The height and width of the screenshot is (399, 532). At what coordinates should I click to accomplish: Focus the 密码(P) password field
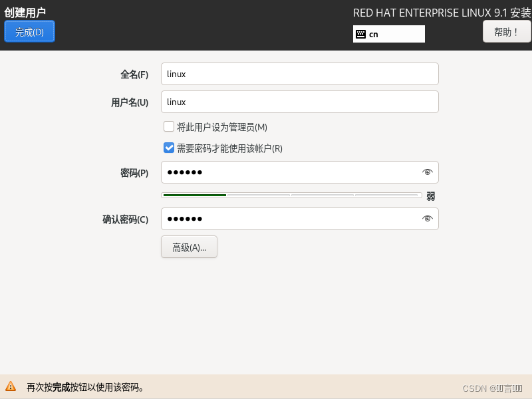point(300,172)
